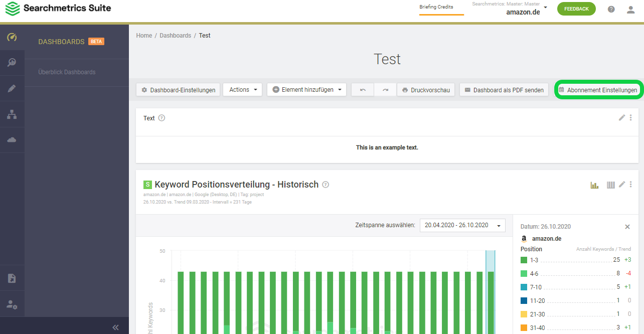This screenshot has width=644, height=334.
Task: Edit the Text widget with pencil icon
Action: [x=622, y=117]
